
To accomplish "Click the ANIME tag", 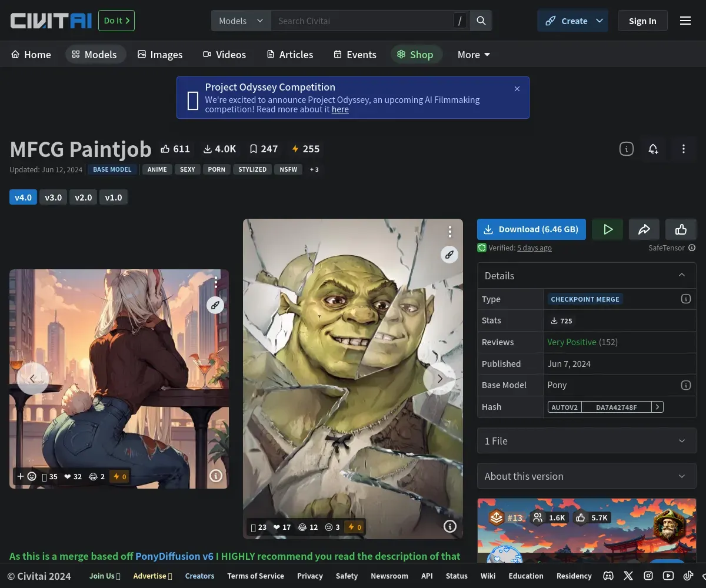I will pos(157,169).
